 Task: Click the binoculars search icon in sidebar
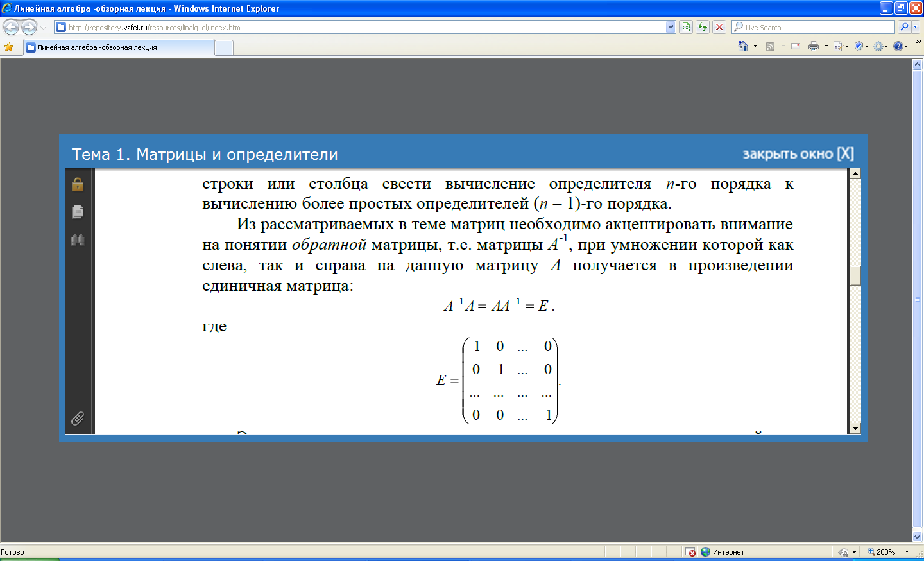click(x=78, y=240)
